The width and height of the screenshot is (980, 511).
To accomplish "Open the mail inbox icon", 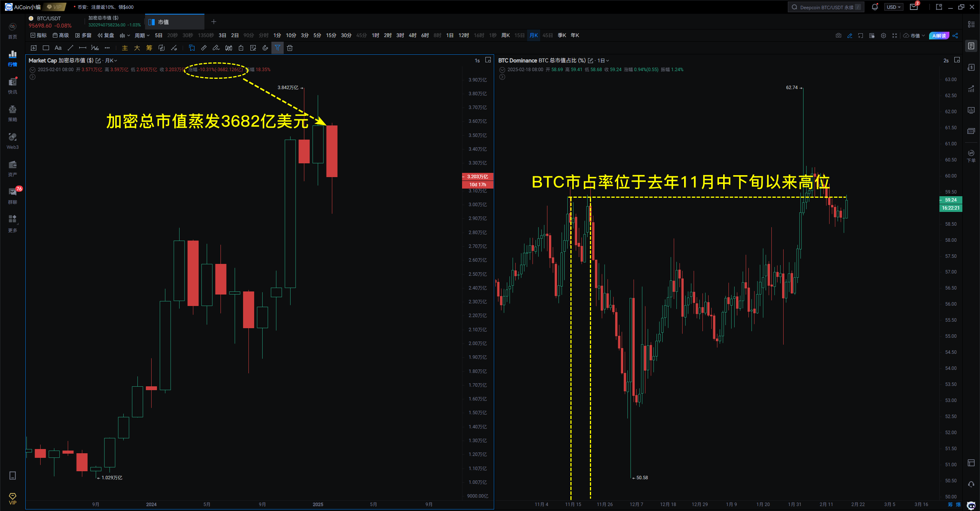I will (x=914, y=7).
